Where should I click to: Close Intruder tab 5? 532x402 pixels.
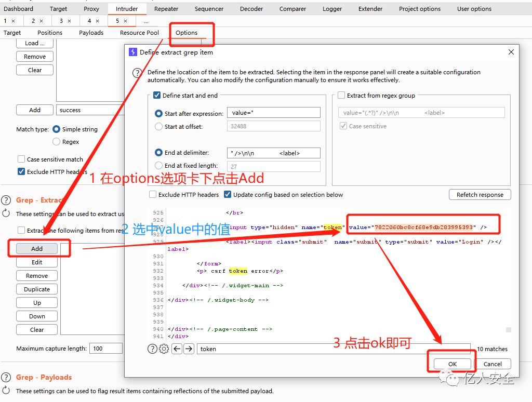[126, 21]
